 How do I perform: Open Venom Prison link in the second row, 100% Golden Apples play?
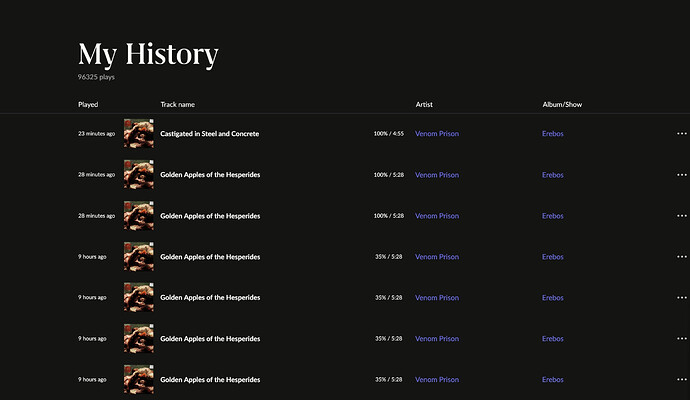click(437, 175)
